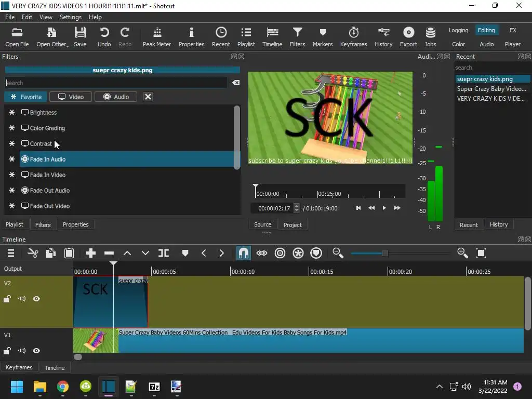Open Chrome from the taskbar
Viewport: 532px width, 399px height.
[x=63, y=387]
